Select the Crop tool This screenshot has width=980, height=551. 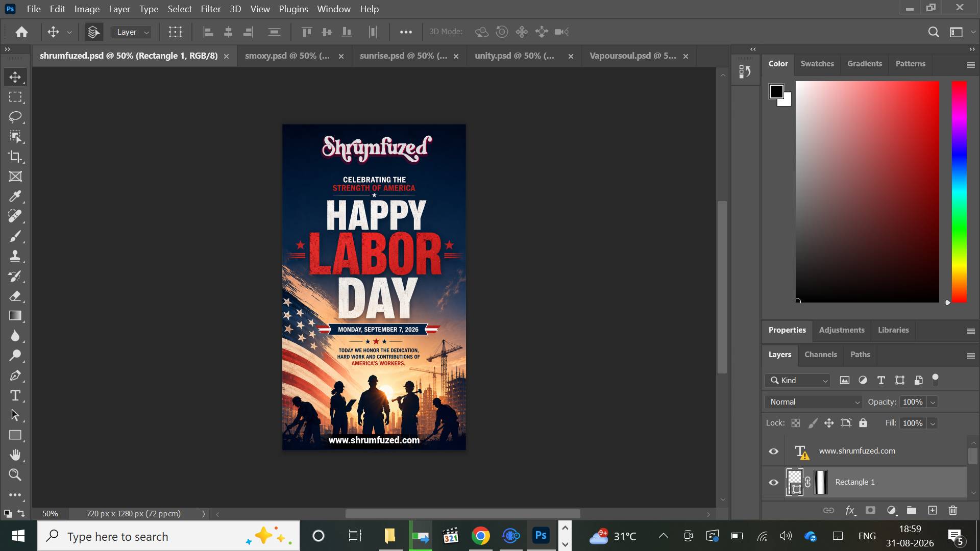[15, 157]
